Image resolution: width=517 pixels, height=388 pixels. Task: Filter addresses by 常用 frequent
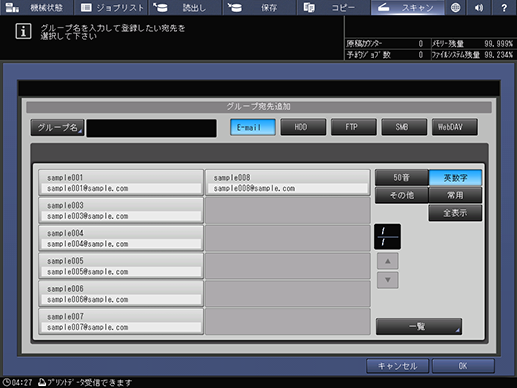(455, 195)
